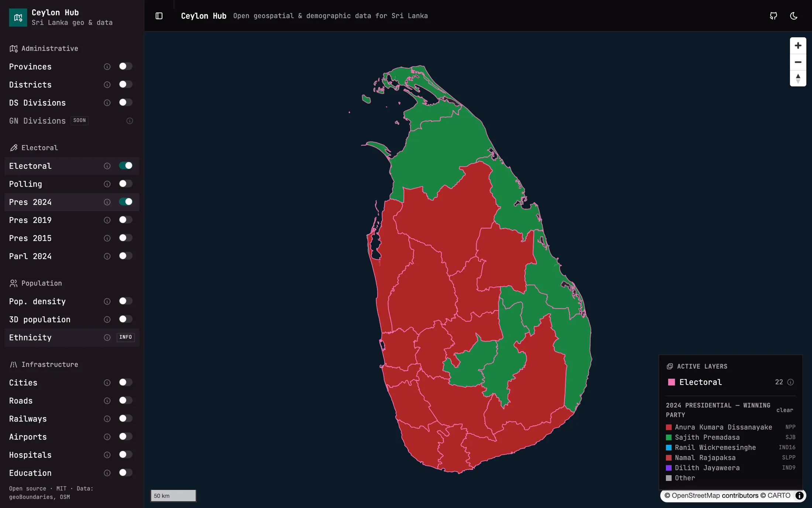Image resolution: width=812 pixels, height=508 pixels.
Task: Open info for Hospitals layer
Action: coord(107,455)
